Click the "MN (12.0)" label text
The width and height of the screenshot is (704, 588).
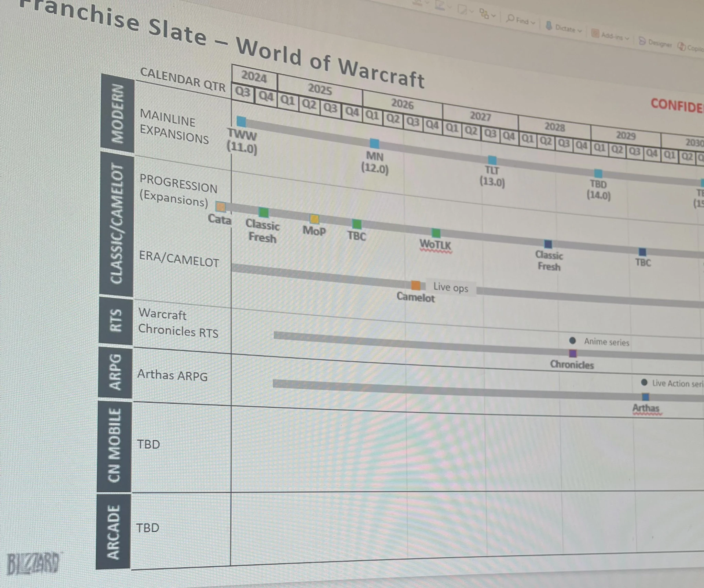point(375,162)
